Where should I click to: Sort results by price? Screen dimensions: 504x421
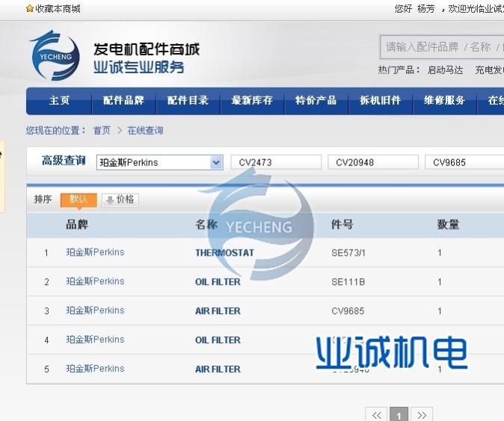click(120, 200)
